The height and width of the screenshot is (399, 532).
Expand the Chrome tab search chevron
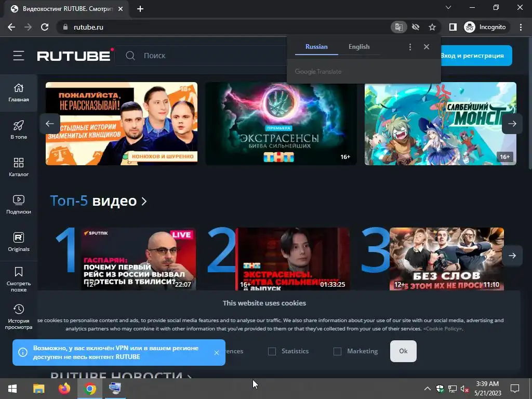coord(448,7)
